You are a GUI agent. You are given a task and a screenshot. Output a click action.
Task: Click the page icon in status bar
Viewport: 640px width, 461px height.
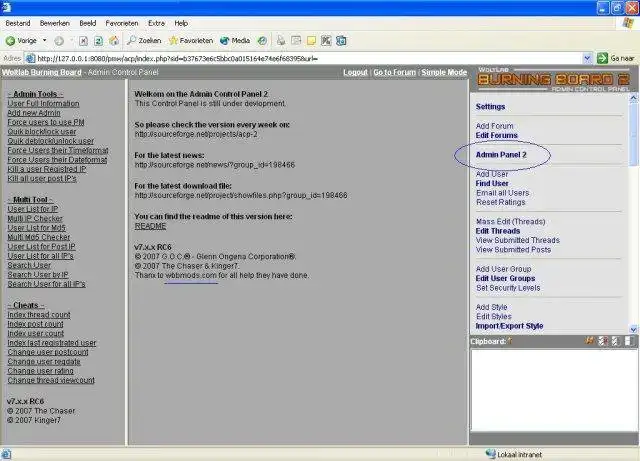tap(7, 454)
